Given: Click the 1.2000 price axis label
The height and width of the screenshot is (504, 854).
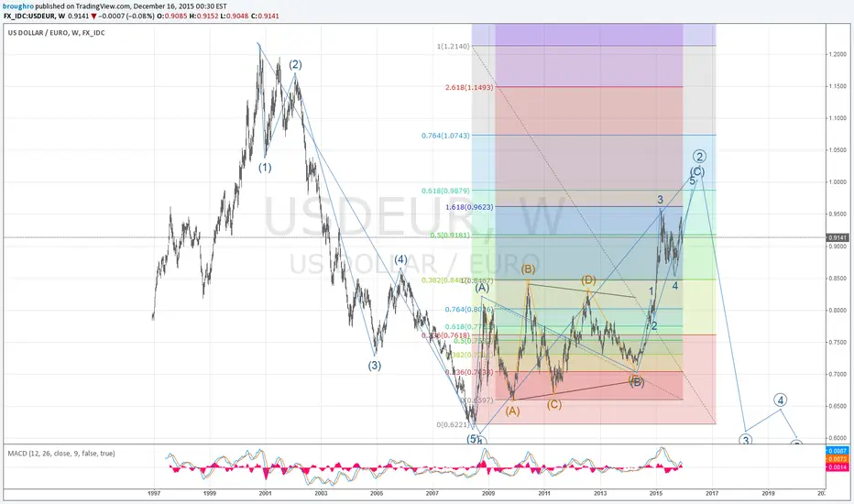Looking at the screenshot, I should point(838,54).
